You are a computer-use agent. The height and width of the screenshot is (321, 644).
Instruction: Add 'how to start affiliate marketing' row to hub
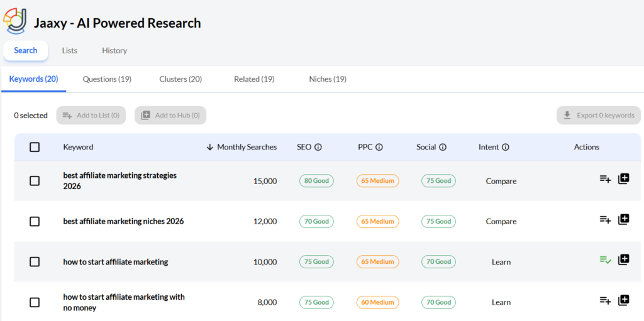point(623,259)
